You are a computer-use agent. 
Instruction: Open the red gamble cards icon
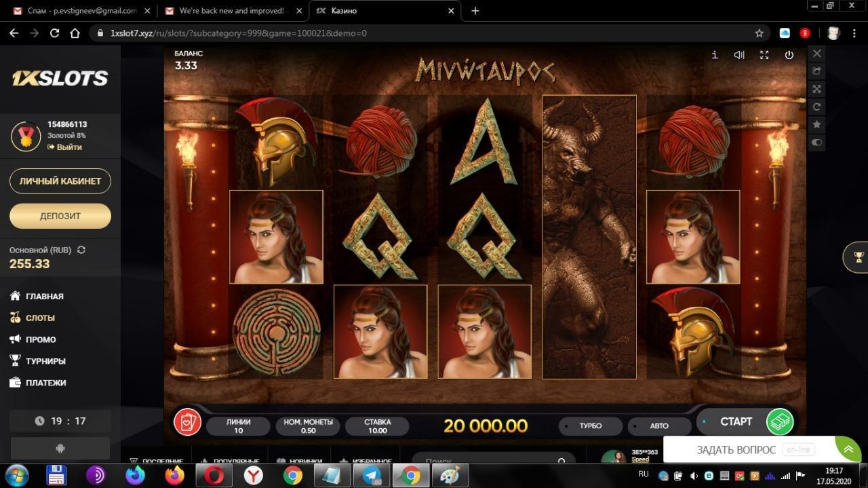[187, 422]
